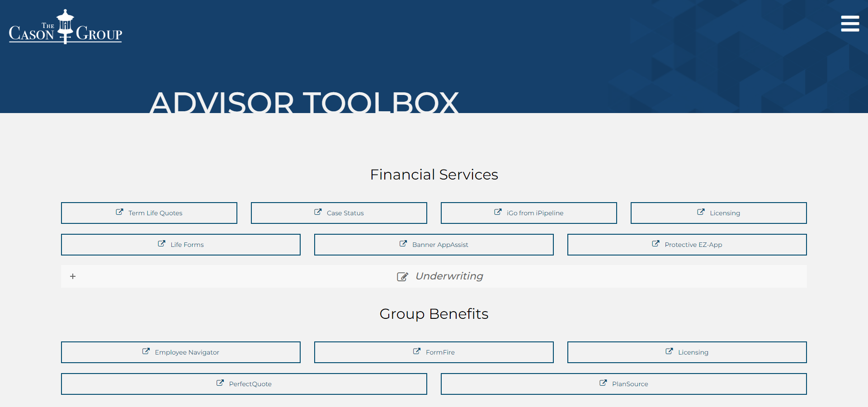Click the edit icon next to Underwriting
This screenshot has height=407, width=868.
(402, 277)
